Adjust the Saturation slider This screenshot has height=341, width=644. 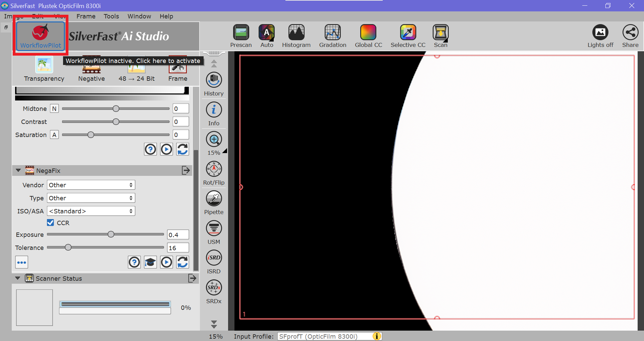[116, 135]
